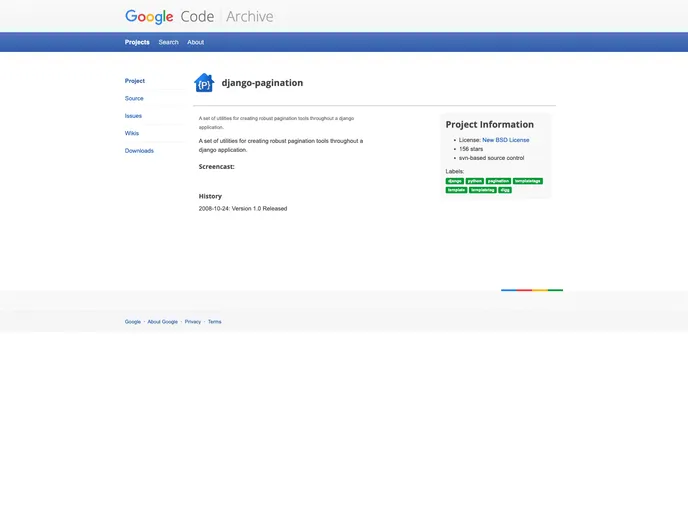This screenshot has width=688, height=512.
Task: Click the pagination label tag
Action: [x=498, y=181]
